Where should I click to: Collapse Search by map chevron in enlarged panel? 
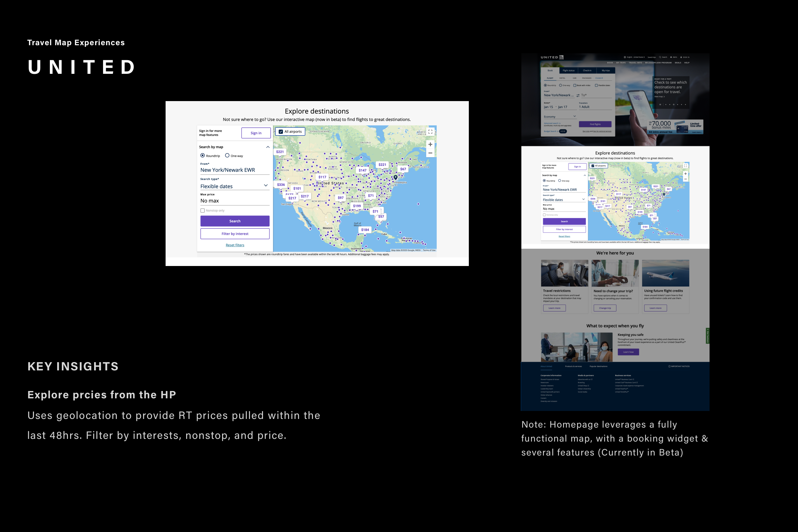click(x=268, y=147)
